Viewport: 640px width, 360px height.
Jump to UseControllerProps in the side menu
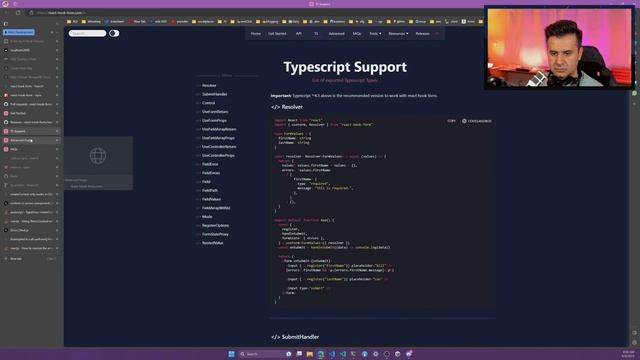(218, 156)
